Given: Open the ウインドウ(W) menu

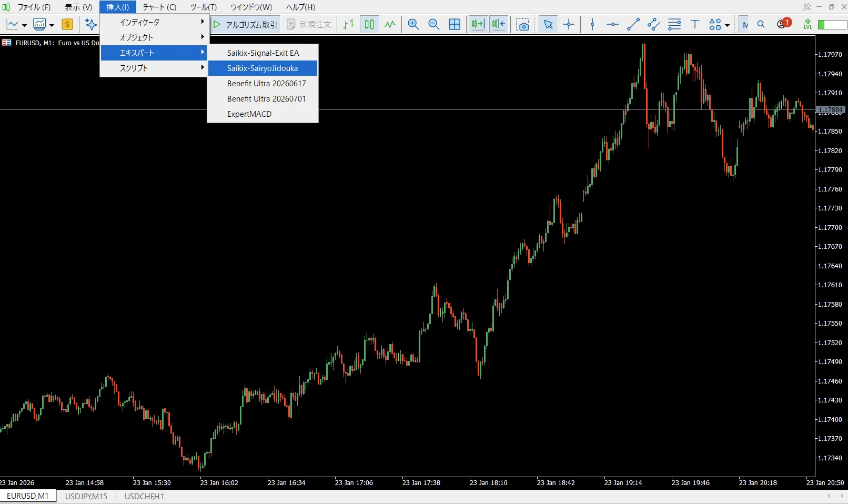Looking at the screenshot, I should click(251, 7).
